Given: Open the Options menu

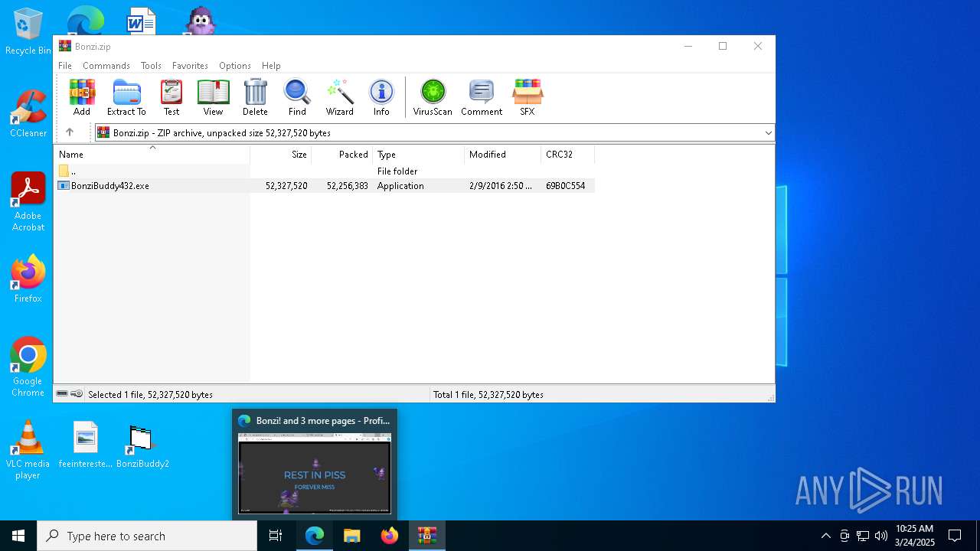Looking at the screenshot, I should pyautogui.click(x=235, y=66).
